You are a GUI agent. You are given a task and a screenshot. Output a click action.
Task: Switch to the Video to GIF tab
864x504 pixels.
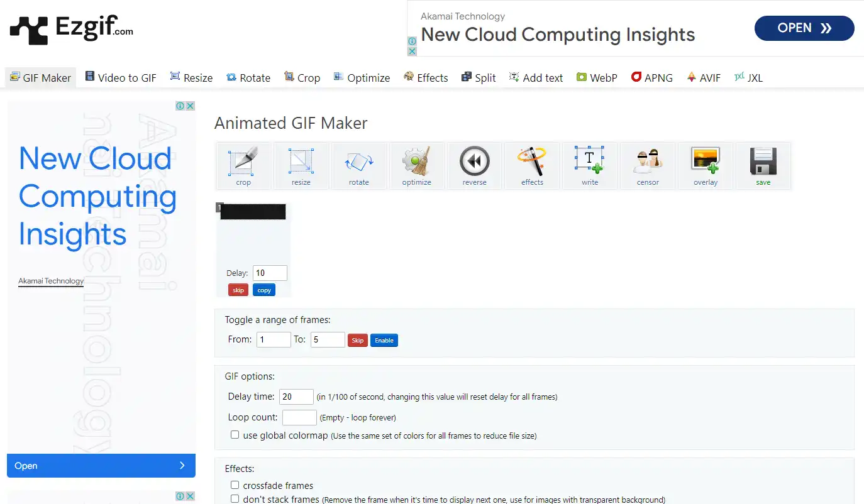(x=121, y=78)
